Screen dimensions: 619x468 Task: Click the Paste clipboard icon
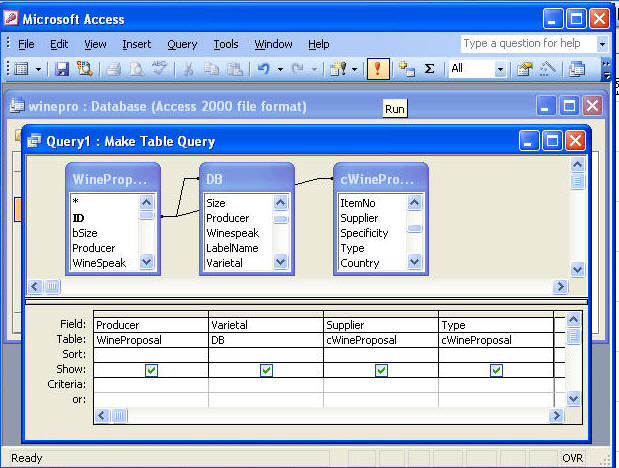pos(235,69)
